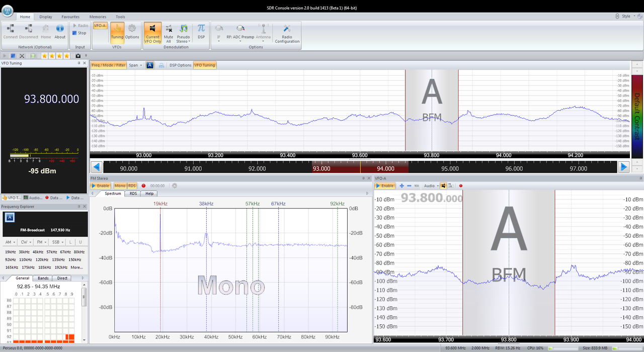
Task: Click the right band scroll arrow
Action: [623, 167]
